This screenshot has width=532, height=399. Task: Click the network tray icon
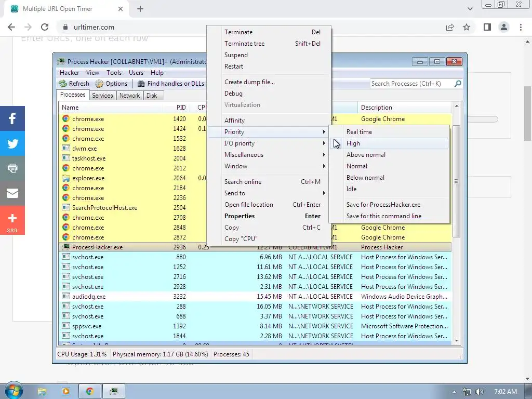point(467,392)
